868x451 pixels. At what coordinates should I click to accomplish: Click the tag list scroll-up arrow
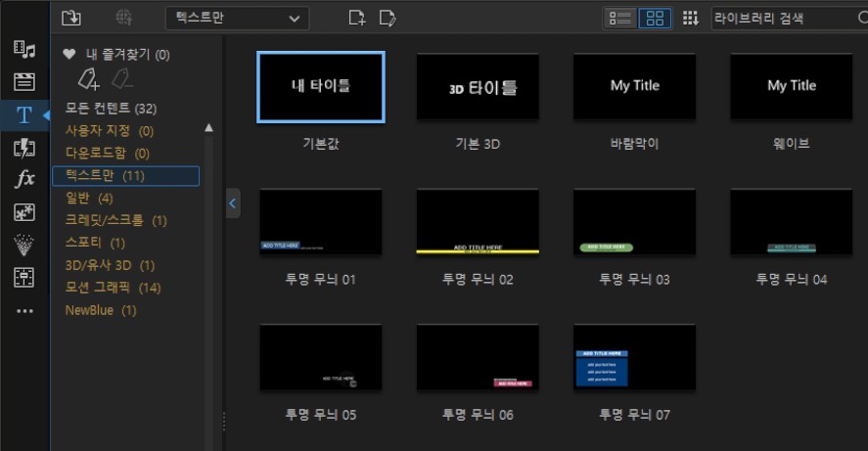(x=208, y=128)
